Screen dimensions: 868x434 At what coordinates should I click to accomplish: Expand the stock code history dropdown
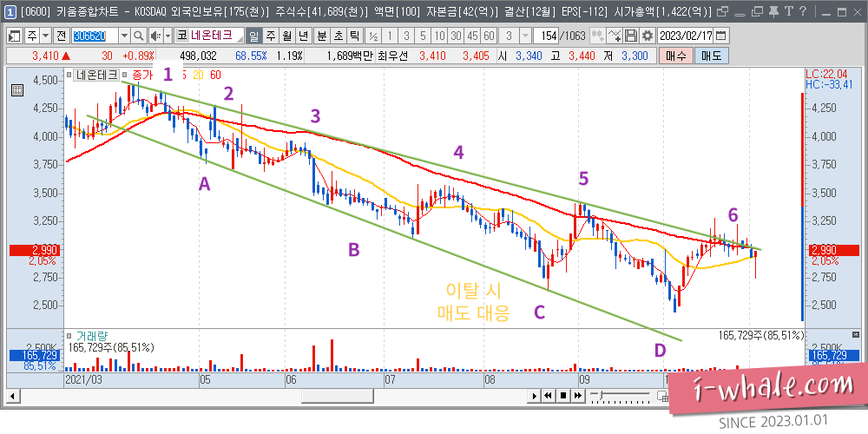coord(124,36)
